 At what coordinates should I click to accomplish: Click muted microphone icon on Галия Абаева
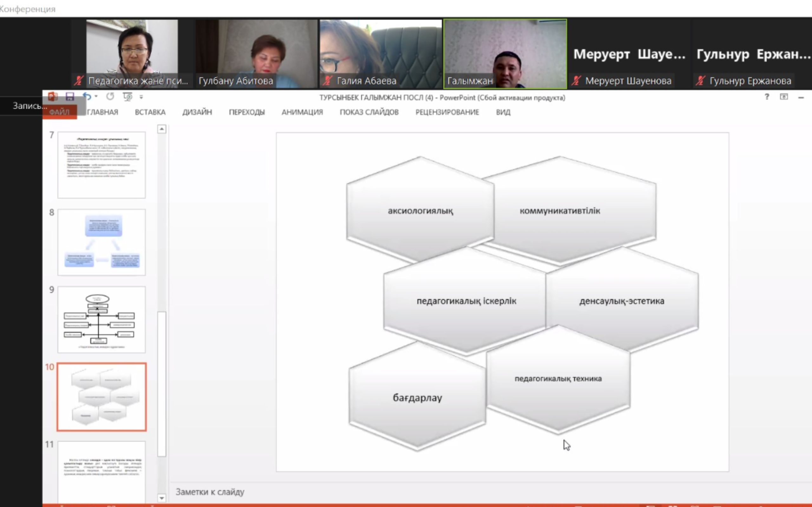(328, 80)
